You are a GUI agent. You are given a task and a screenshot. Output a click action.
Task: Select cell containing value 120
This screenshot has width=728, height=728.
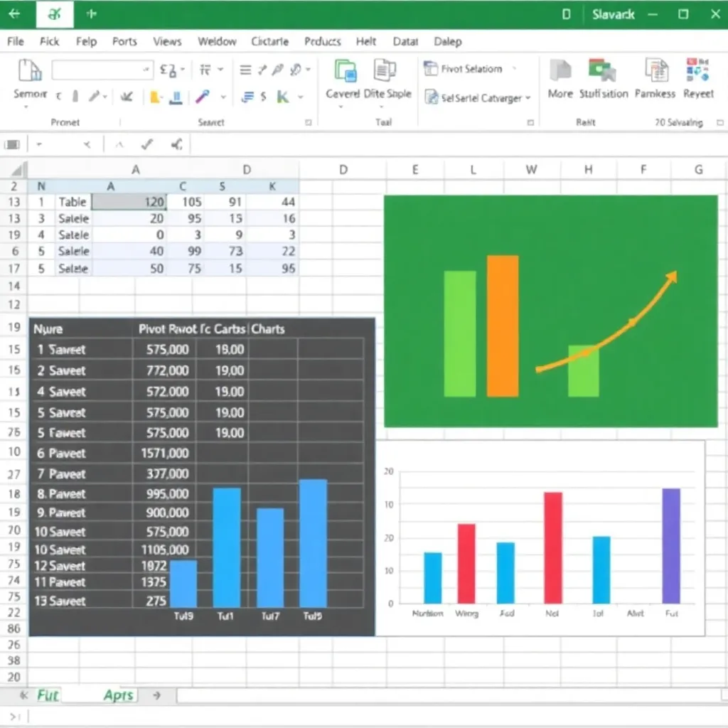(x=129, y=202)
